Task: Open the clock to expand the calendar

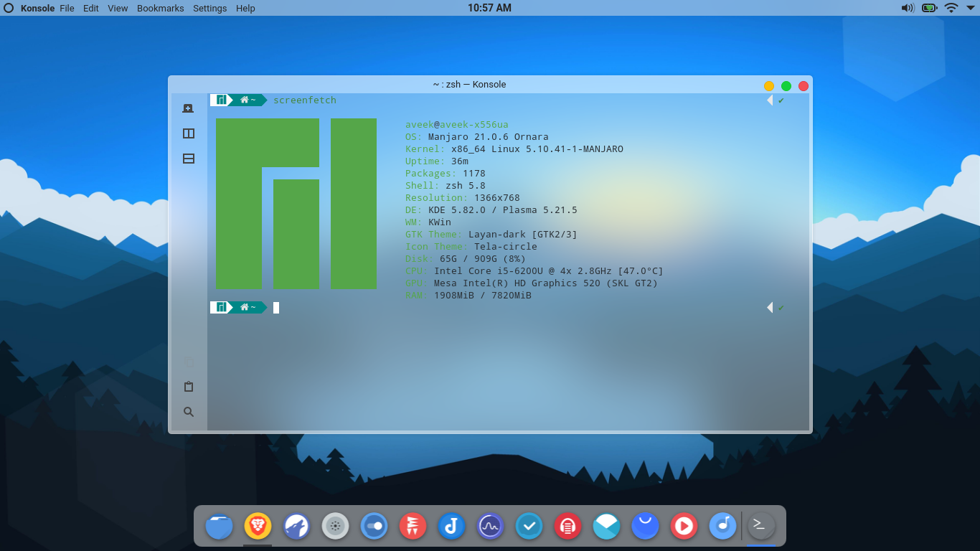Action: pos(490,8)
